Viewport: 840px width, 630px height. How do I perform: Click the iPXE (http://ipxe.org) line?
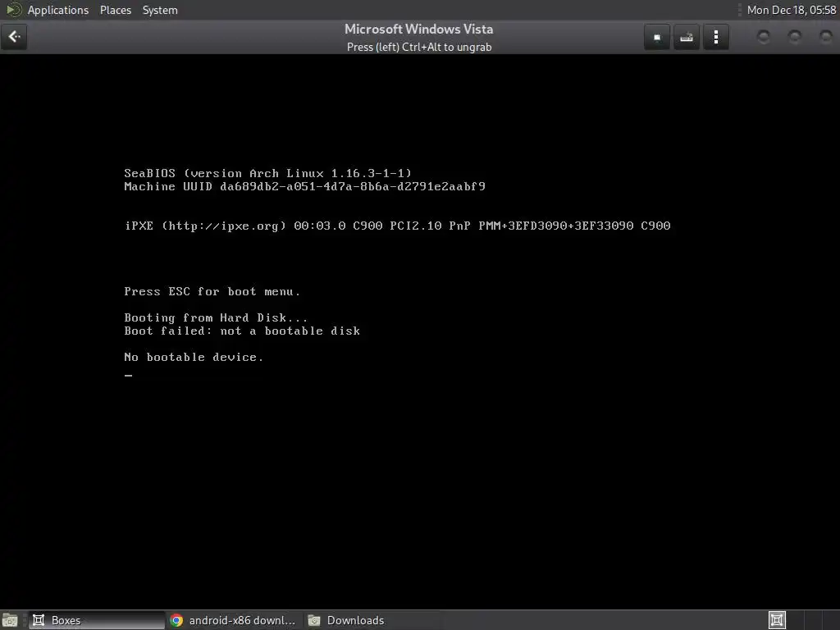(398, 226)
